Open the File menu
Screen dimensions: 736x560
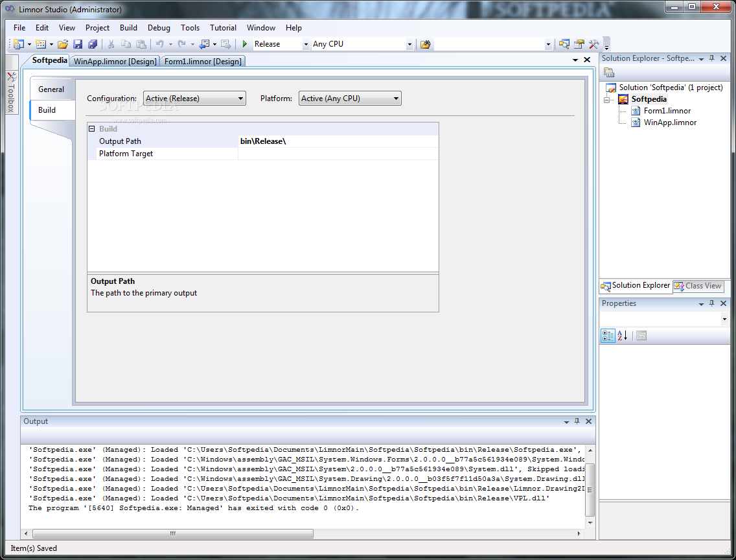pos(19,28)
